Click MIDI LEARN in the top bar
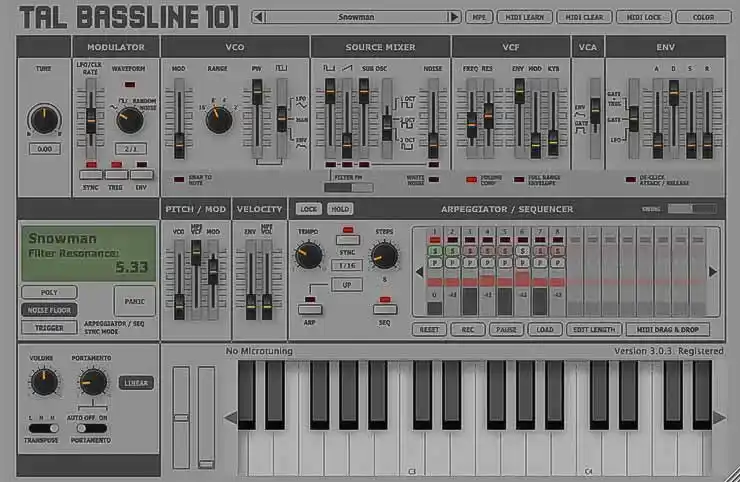The height and width of the screenshot is (482, 740). [x=525, y=17]
